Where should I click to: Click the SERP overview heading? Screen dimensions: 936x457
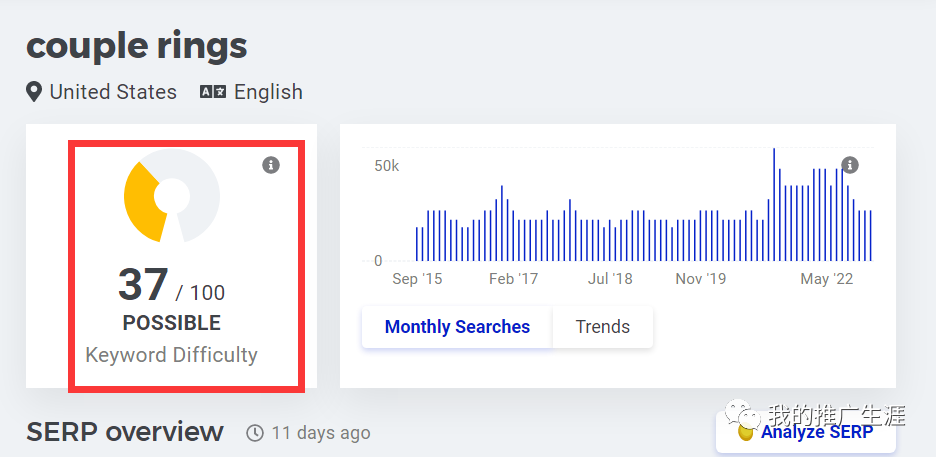tap(125, 432)
